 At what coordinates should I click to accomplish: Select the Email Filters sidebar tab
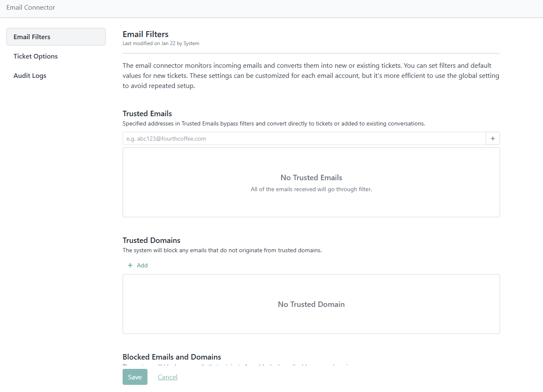click(x=56, y=37)
